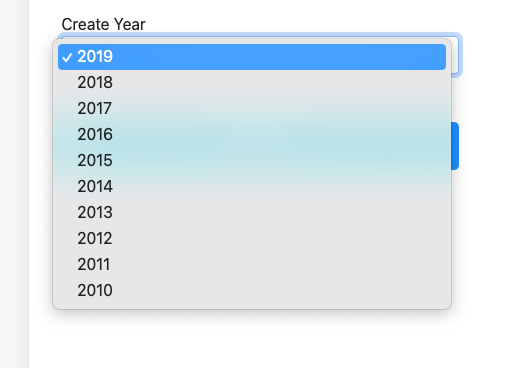Image resolution: width=532 pixels, height=368 pixels.
Task: Click the Create Year field label
Action: pos(103,24)
